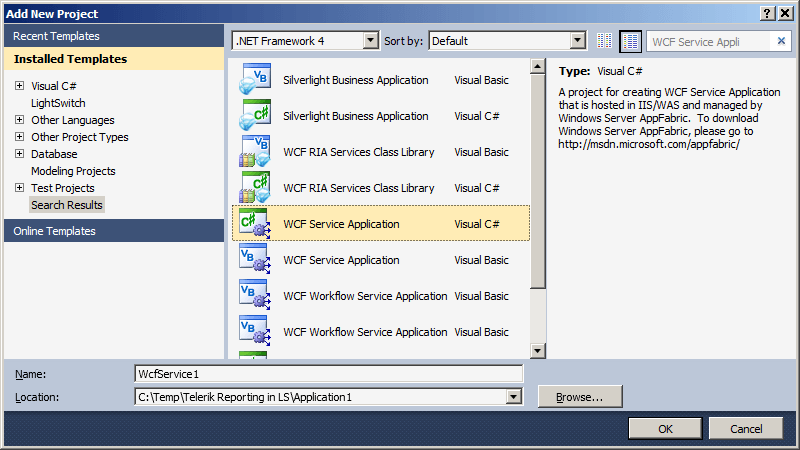
Task: Open the Installed Templates section
Action: pyautogui.click(x=114, y=59)
